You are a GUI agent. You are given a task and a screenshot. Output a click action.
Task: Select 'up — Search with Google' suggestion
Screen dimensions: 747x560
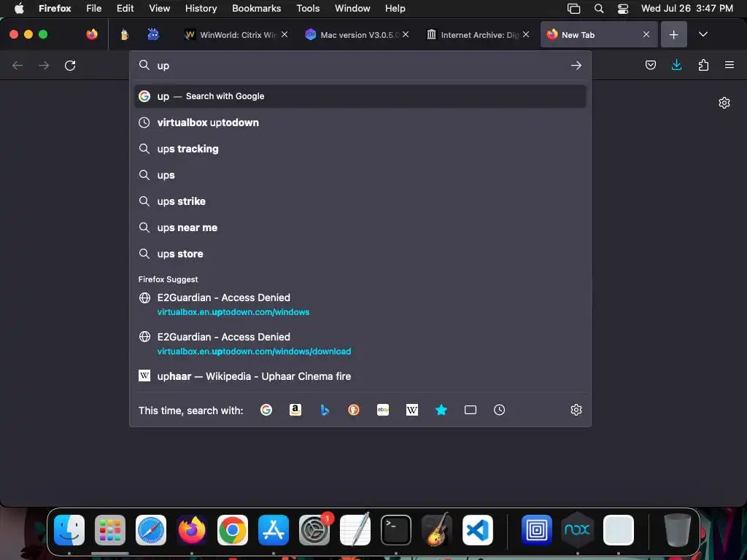pos(360,96)
